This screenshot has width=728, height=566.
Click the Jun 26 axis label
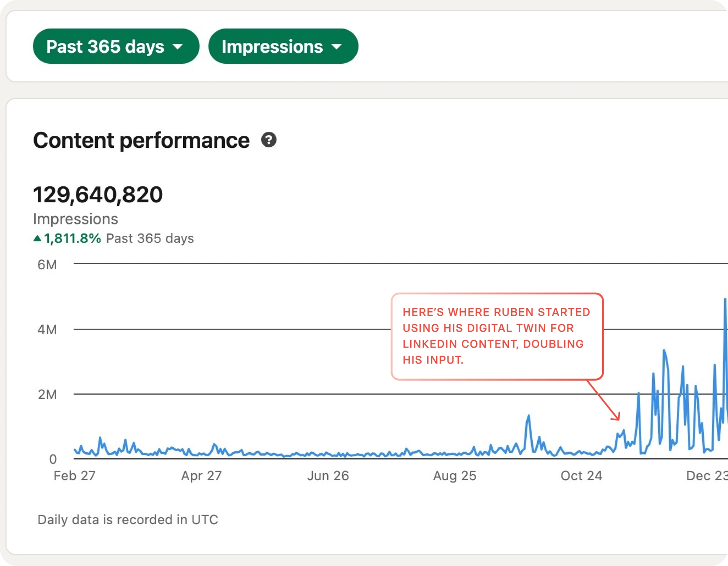click(x=328, y=476)
